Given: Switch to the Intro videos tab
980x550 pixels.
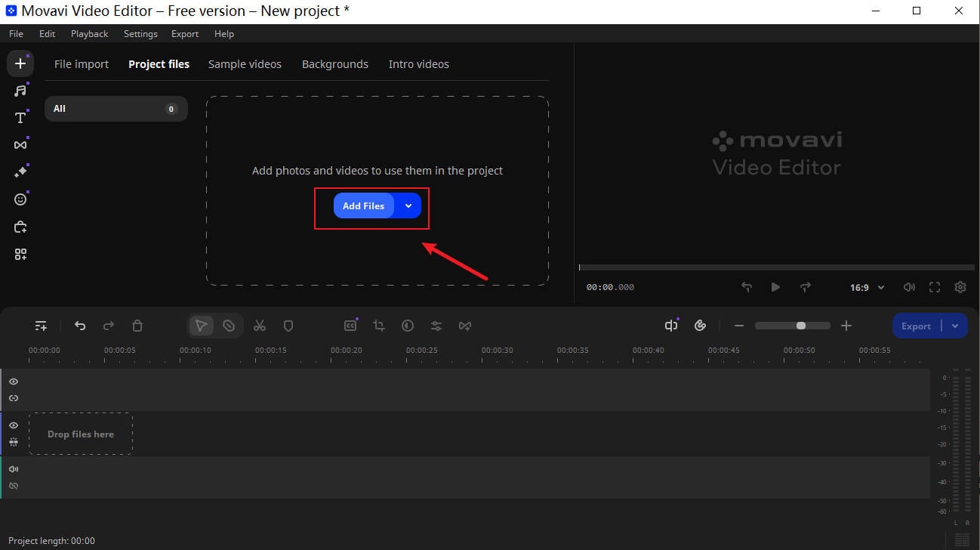Looking at the screenshot, I should click(x=419, y=64).
